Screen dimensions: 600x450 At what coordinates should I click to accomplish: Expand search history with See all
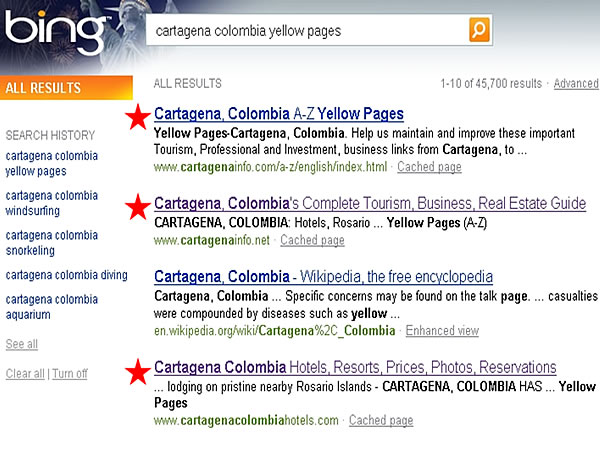point(21,344)
